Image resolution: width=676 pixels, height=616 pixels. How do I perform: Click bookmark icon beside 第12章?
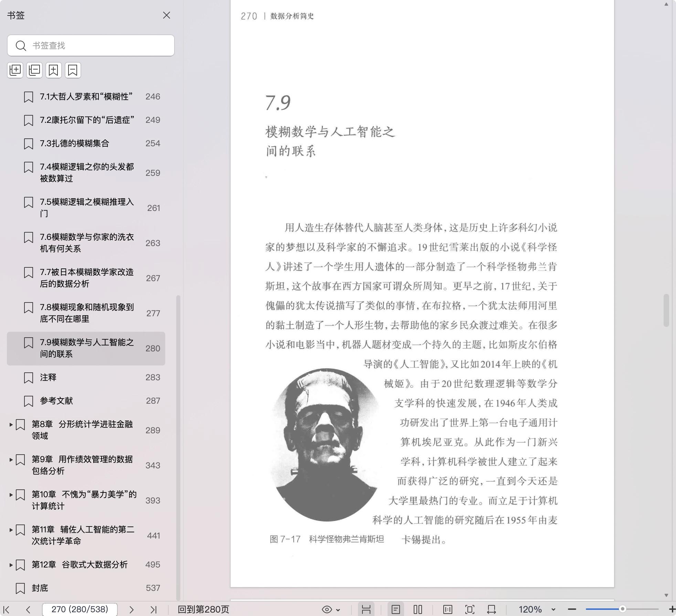[20, 565]
